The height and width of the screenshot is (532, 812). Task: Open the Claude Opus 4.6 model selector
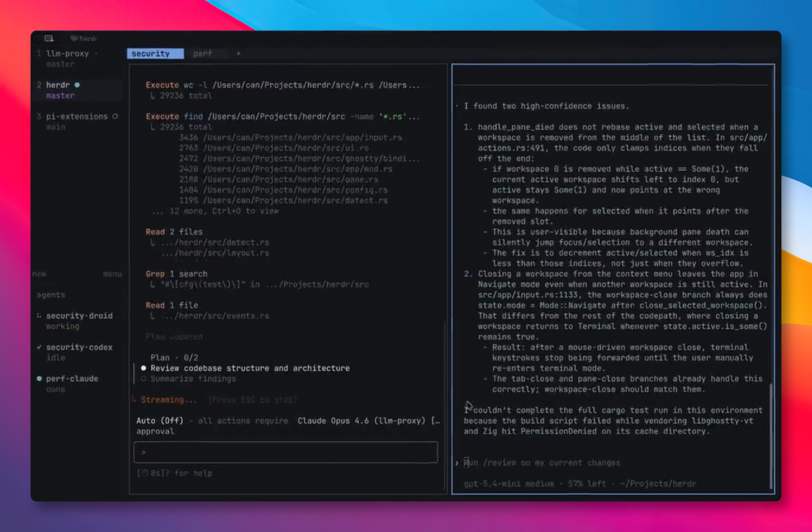coord(362,421)
